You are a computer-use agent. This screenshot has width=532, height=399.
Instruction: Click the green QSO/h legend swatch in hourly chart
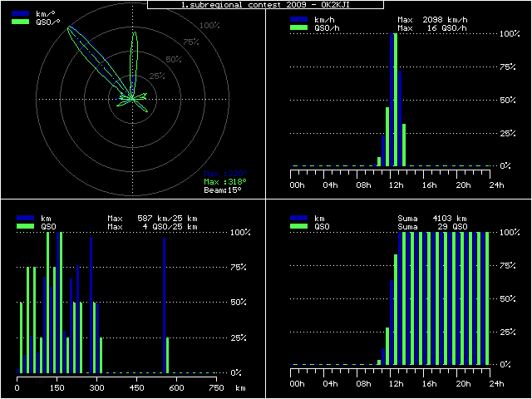[299, 27]
